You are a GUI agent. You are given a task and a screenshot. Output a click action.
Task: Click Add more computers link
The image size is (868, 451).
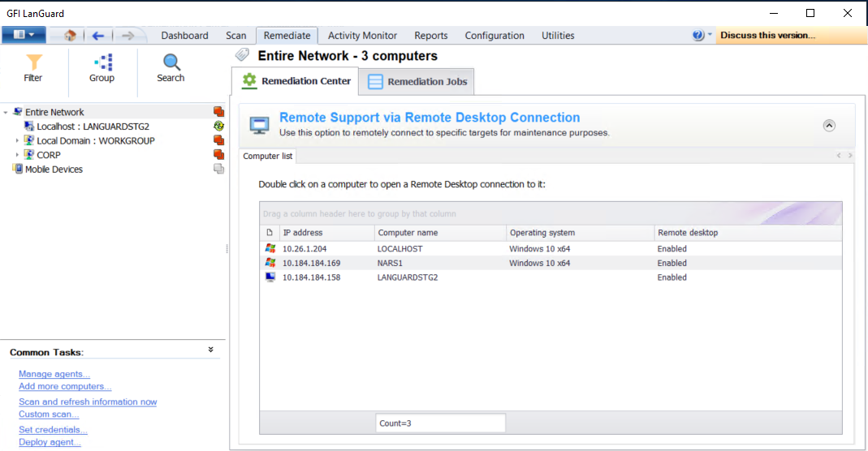65,386
